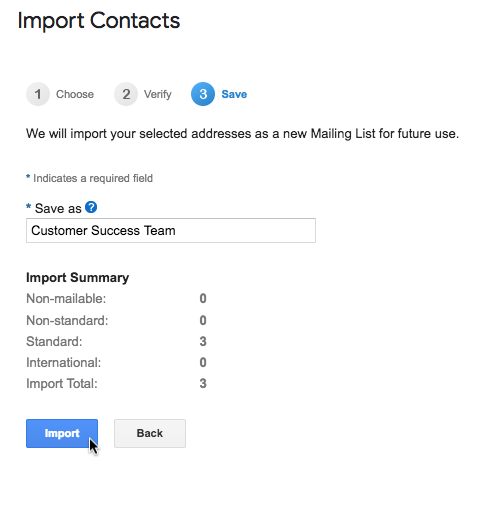Select the Save step label
The image size is (481, 531).
[x=234, y=94]
